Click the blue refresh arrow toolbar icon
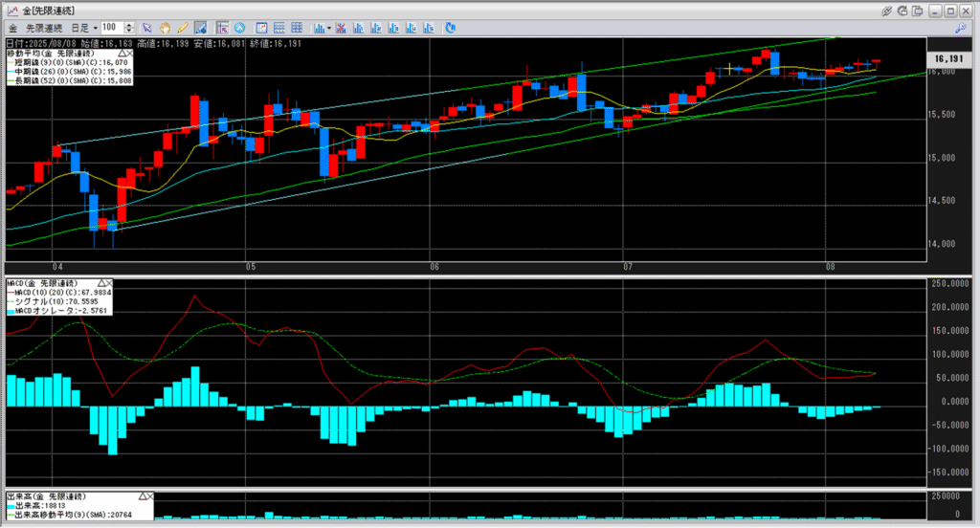 pyautogui.click(x=450, y=28)
